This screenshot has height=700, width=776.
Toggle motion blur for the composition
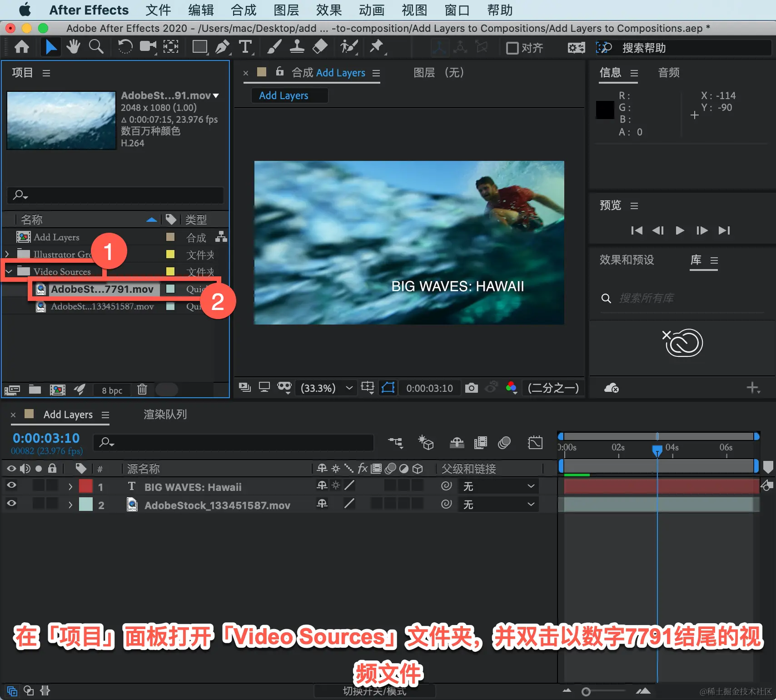coord(504,442)
